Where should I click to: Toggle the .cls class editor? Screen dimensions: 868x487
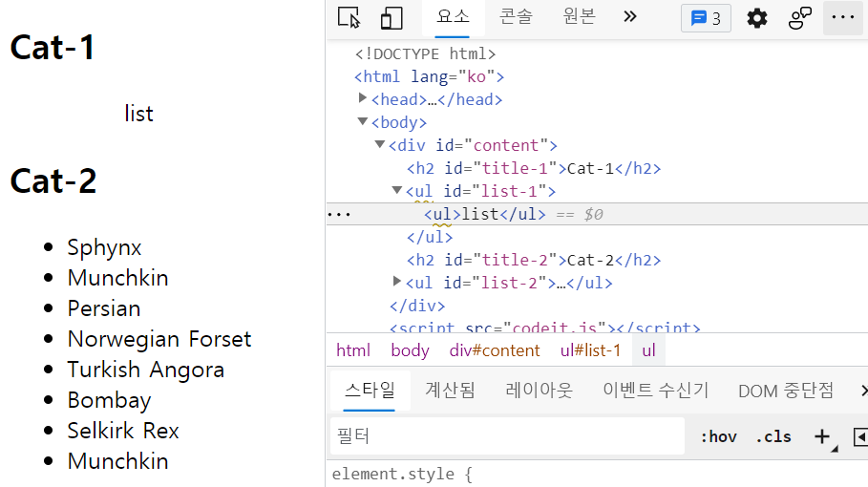773,436
